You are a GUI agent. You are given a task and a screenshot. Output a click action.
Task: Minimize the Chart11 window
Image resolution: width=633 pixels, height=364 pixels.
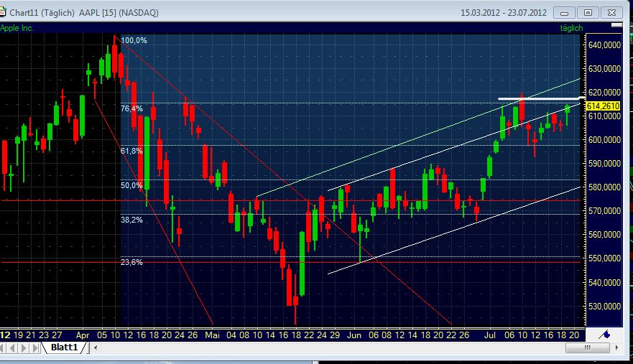click(x=564, y=13)
